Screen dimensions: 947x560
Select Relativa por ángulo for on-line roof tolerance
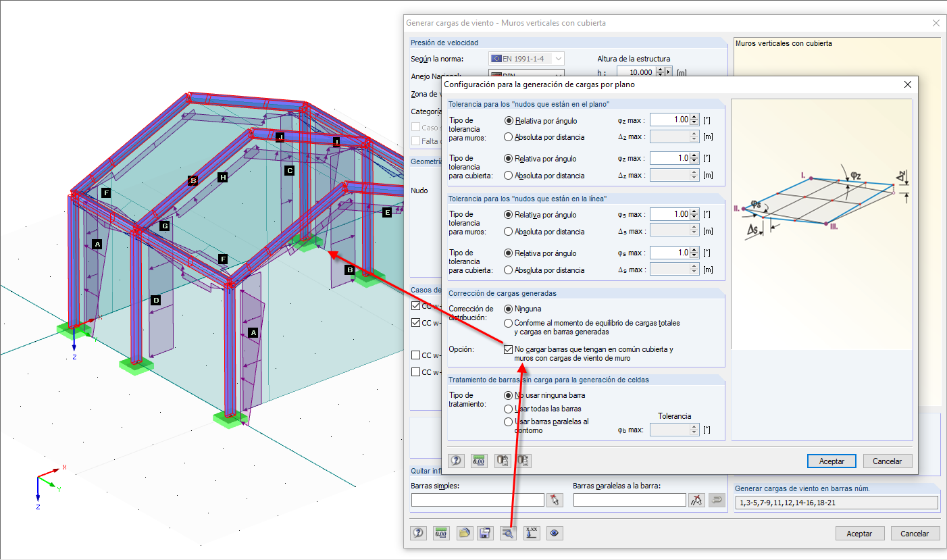click(x=509, y=253)
